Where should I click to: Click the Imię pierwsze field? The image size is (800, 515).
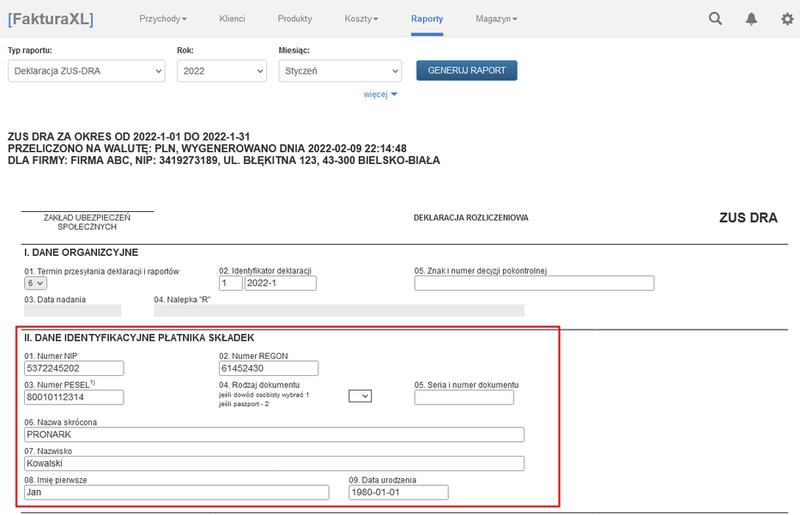[176, 493]
